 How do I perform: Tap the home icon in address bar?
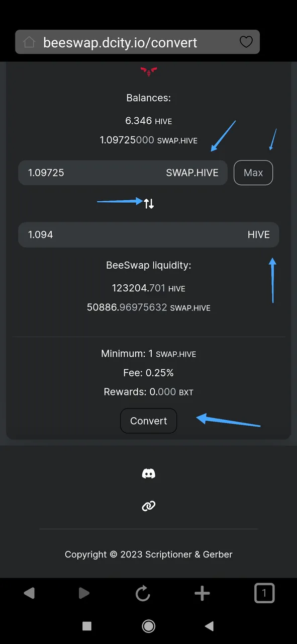point(29,42)
